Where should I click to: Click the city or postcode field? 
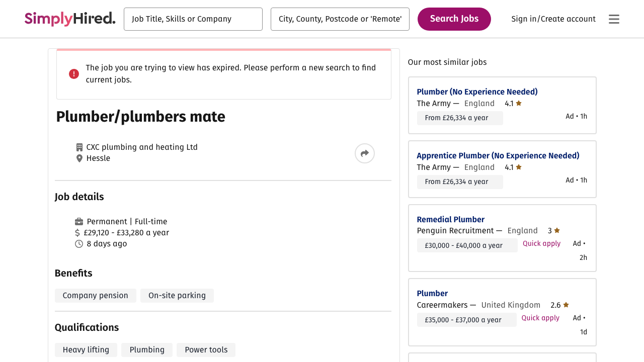[340, 19]
